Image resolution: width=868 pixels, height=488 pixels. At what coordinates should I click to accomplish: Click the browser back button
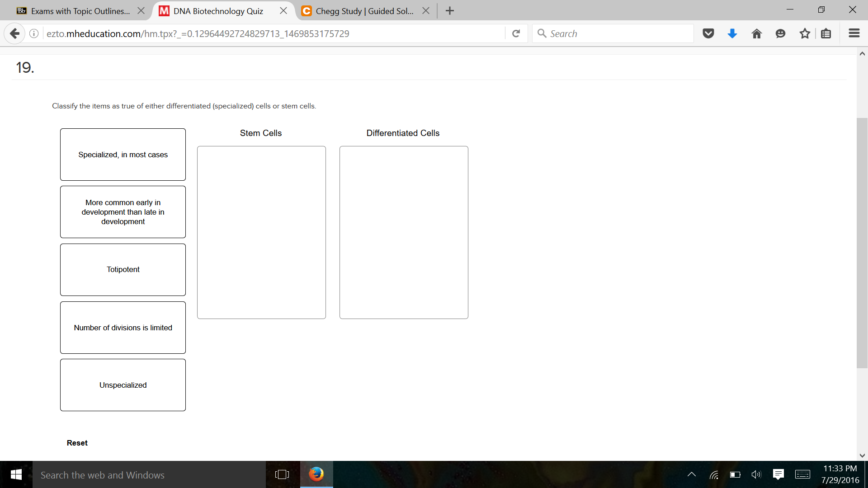point(15,33)
